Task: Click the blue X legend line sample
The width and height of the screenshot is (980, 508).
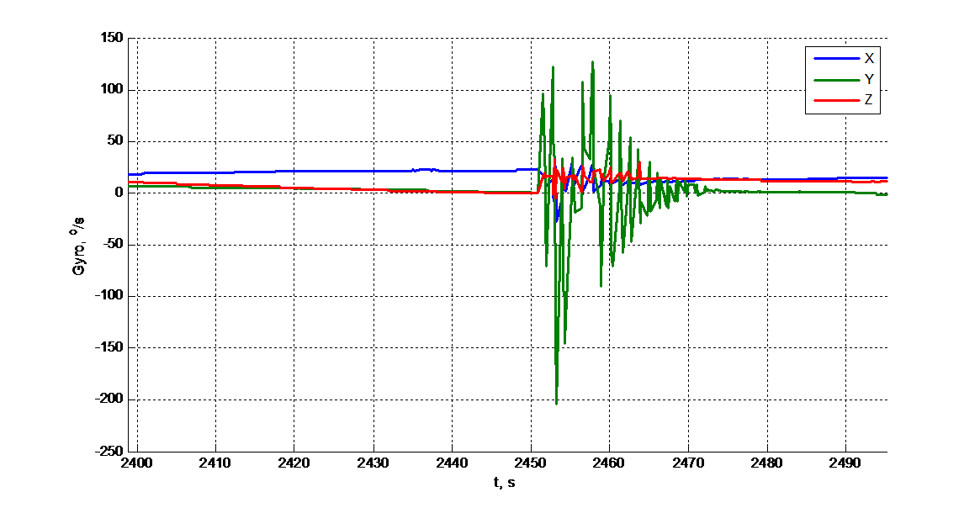Action: pyautogui.click(x=836, y=59)
